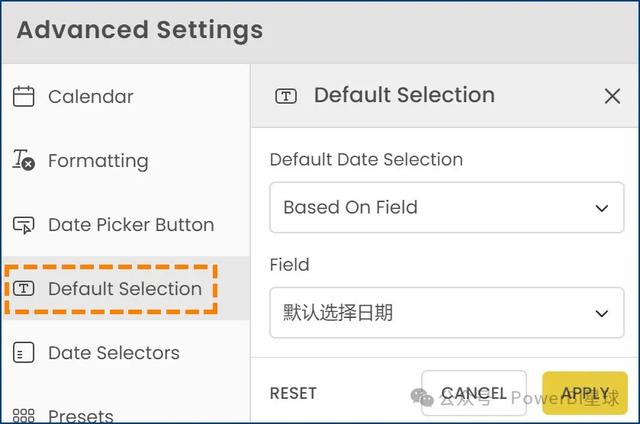Select the Date Picker Button menu entry
This screenshot has height=424, width=640.
pyautogui.click(x=126, y=224)
